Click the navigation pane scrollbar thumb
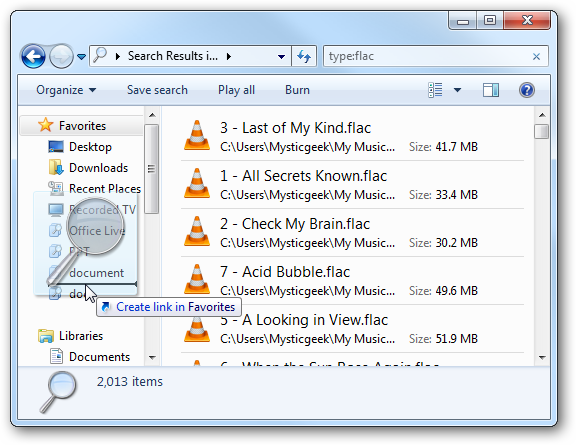This screenshot has height=445, width=576. pos(151,169)
